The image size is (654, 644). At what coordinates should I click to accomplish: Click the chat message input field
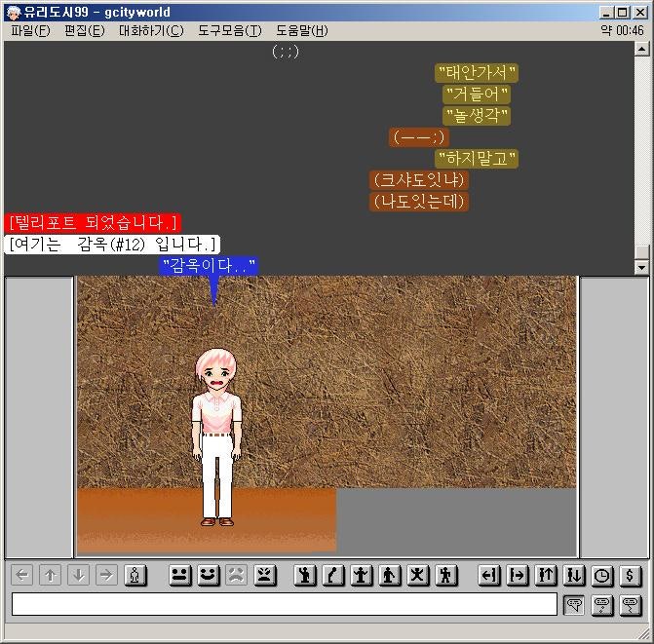[x=284, y=604]
